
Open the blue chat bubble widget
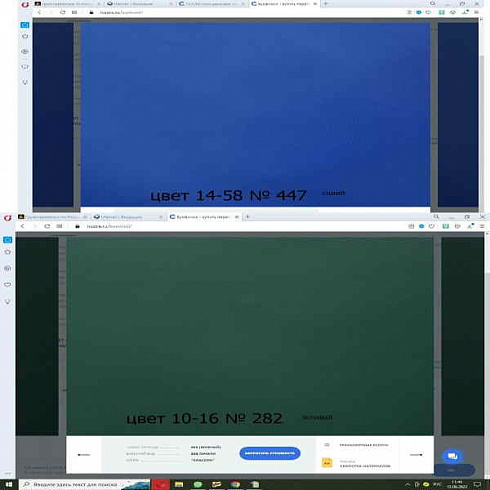coord(452,456)
